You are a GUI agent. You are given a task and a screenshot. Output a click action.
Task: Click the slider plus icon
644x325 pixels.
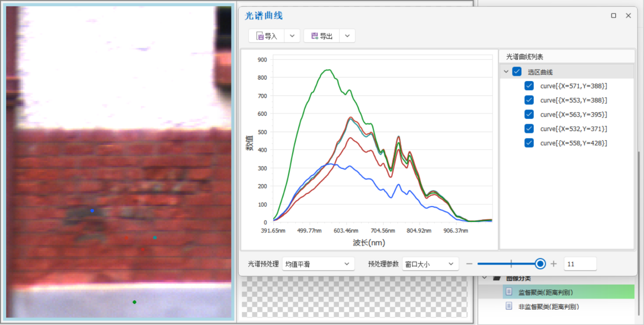(553, 264)
